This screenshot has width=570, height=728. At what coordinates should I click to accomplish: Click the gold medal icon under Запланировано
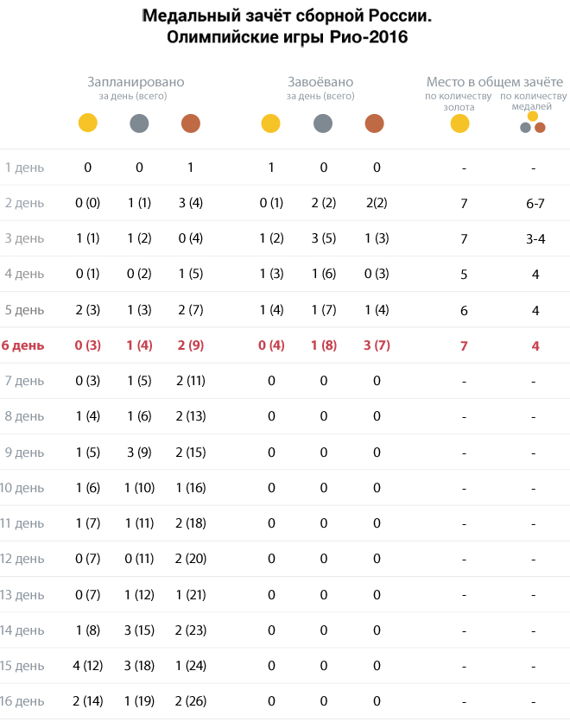coord(88,123)
